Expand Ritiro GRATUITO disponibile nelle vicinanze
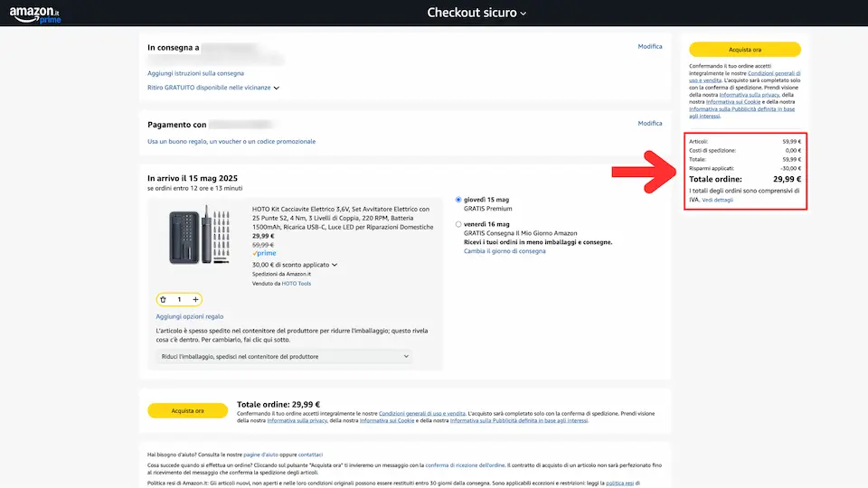 pos(213,88)
